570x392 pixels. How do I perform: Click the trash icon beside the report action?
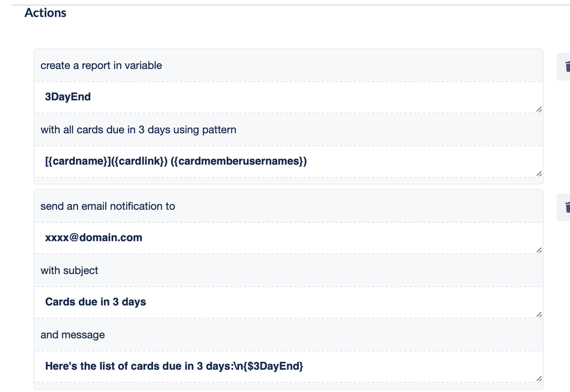[567, 66]
